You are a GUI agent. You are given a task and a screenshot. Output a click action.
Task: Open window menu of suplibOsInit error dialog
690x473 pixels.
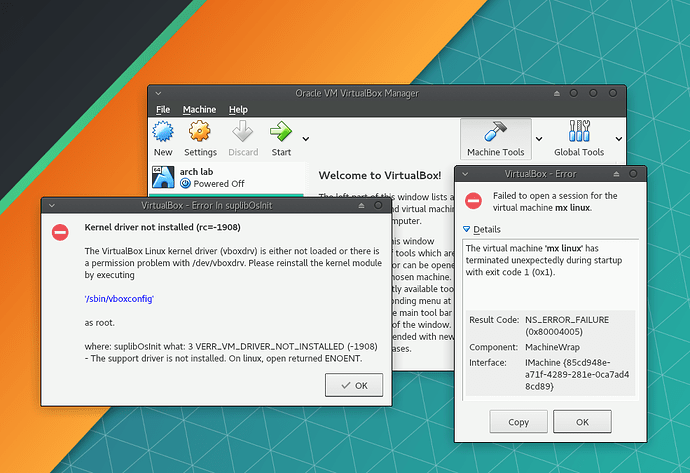[52, 205]
